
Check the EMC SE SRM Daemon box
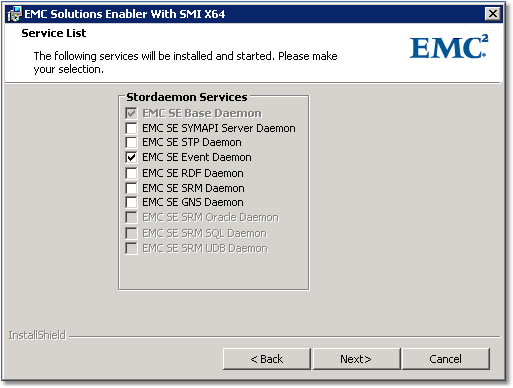(x=131, y=188)
